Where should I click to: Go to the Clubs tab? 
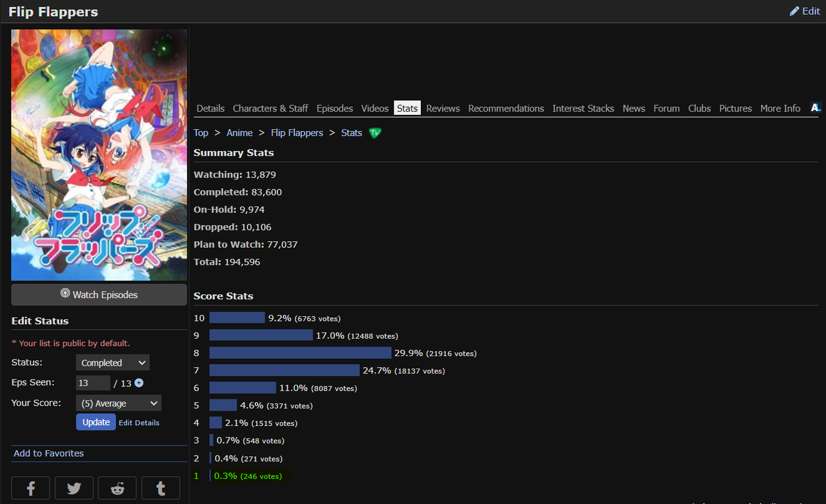pyautogui.click(x=700, y=108)
